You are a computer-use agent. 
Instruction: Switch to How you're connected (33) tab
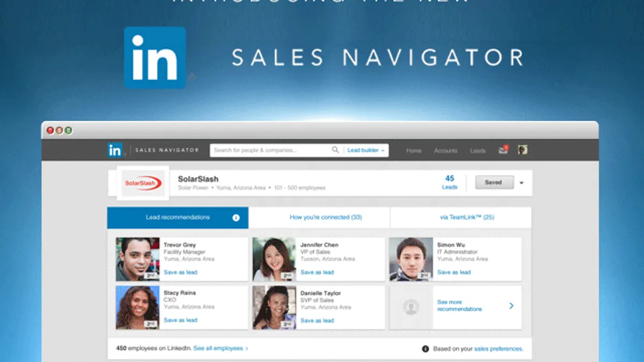(x=326, y=218)
